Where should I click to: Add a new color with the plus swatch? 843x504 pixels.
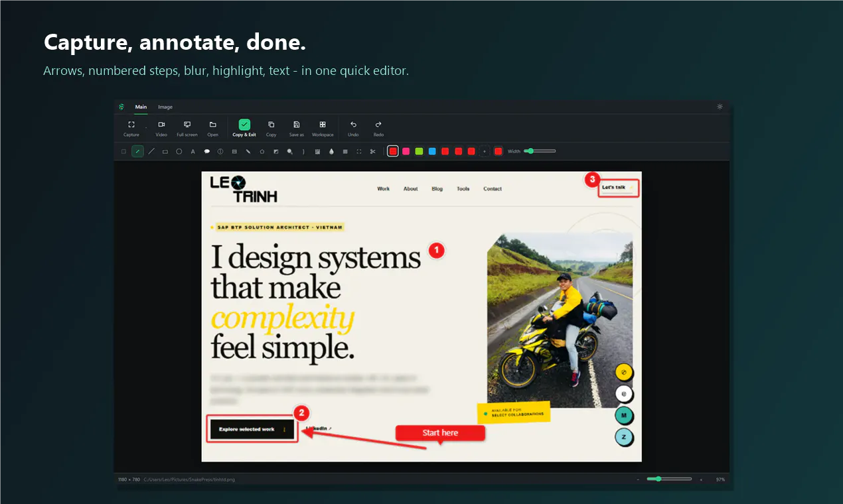click(485, 151)
